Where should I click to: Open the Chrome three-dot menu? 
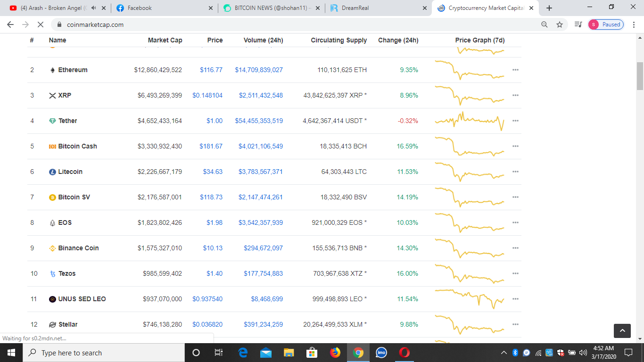(x=634, y=25)
